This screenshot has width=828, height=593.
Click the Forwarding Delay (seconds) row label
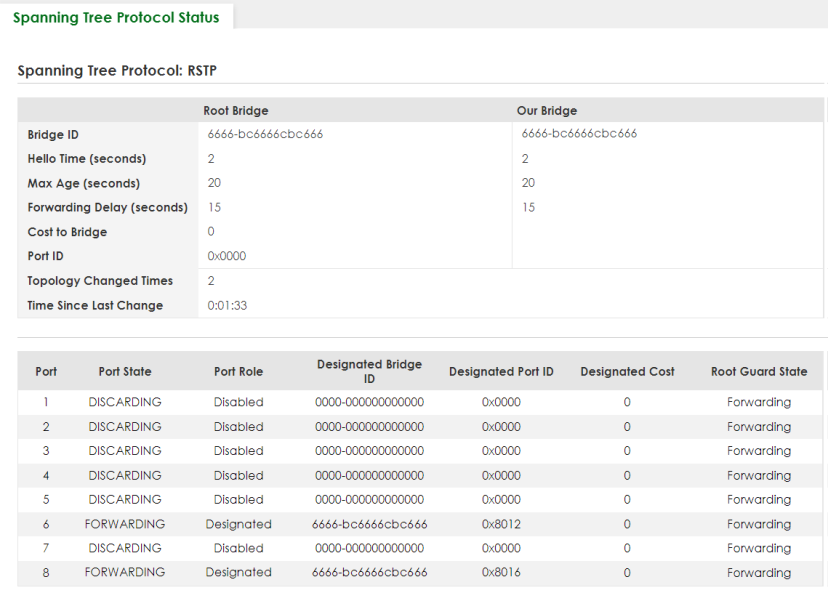pyautogui.click(x=107, y=208)
